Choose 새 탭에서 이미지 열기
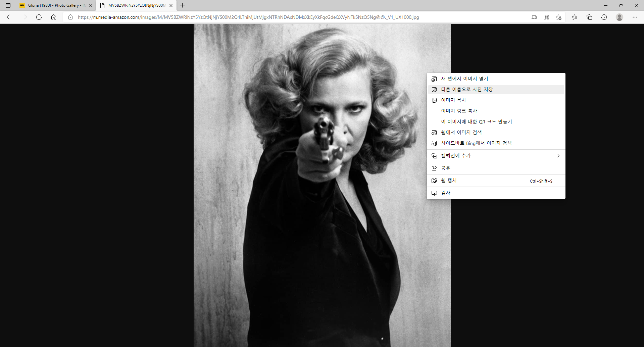The image size is (644, 347). [496, 79]
